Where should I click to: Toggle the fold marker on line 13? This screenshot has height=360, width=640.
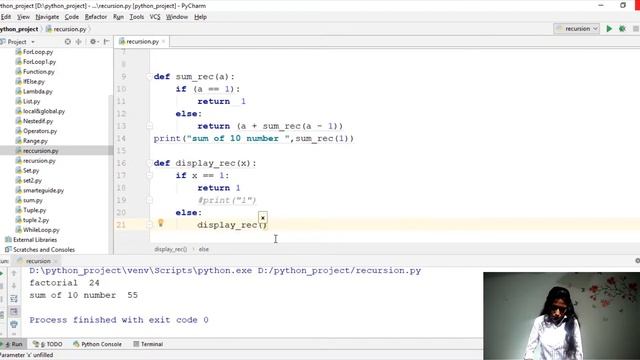click(x=149, y=126)
